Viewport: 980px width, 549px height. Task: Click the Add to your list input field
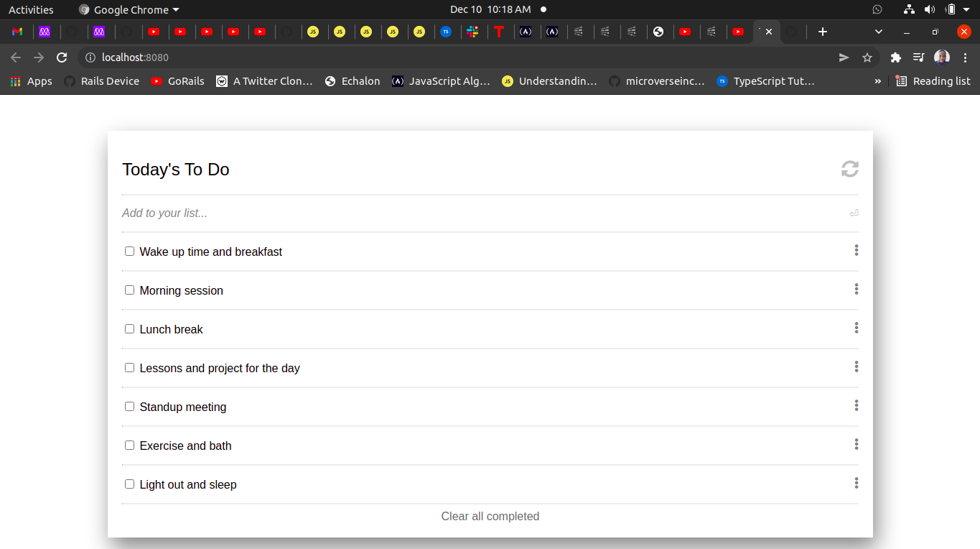tap(287, 213)
